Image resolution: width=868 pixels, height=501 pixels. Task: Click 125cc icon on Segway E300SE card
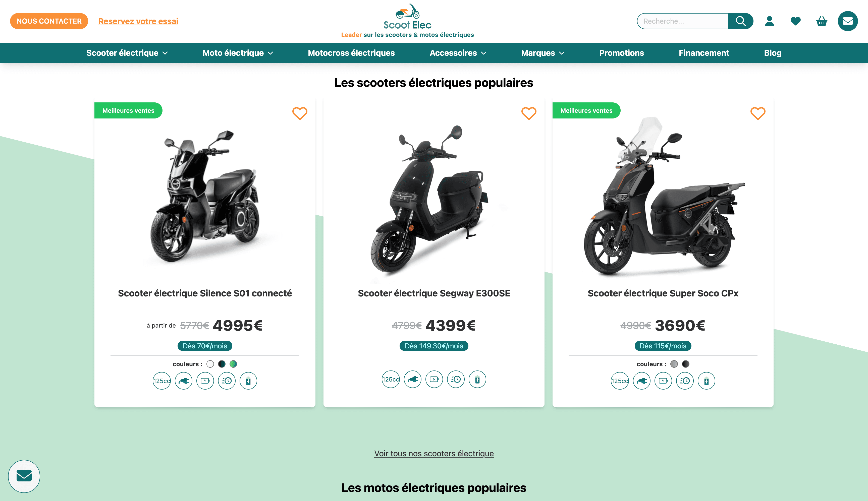click(391, 379)
